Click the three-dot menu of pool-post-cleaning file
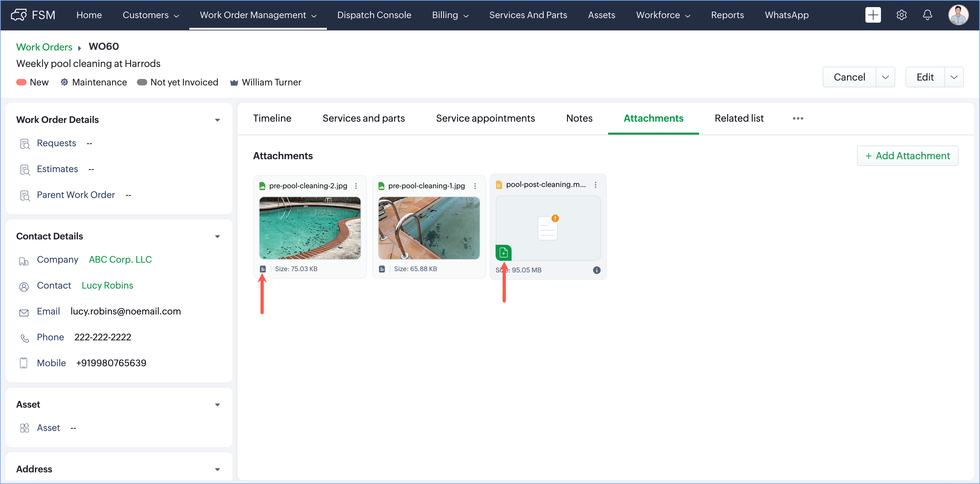 596,185
